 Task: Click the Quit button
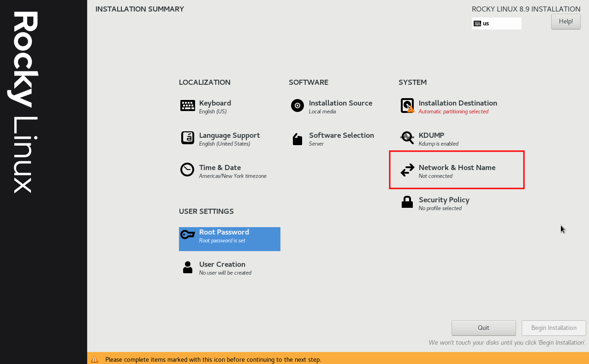click(x=483, y=328)
